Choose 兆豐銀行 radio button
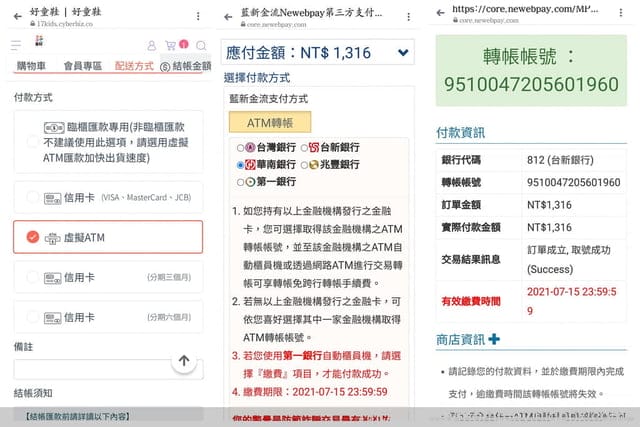 [x=304, y=165]
